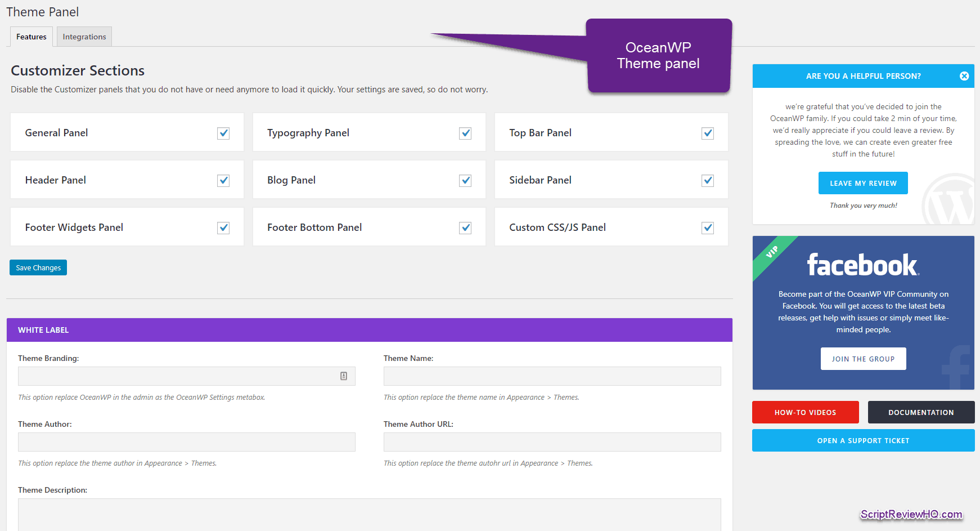
Task: Disable the Sidebar Panel checkbox
Action: coord(708,180)
